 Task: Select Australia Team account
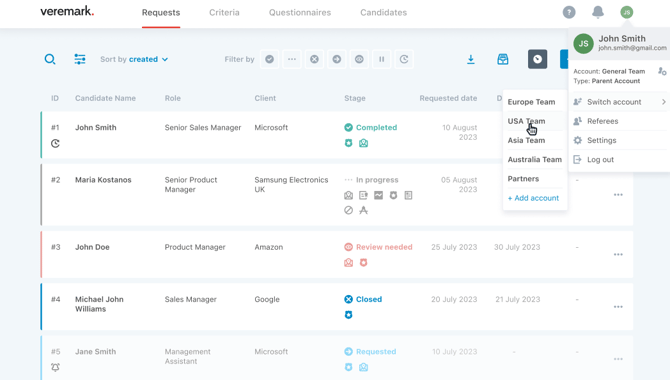point(535,159)
